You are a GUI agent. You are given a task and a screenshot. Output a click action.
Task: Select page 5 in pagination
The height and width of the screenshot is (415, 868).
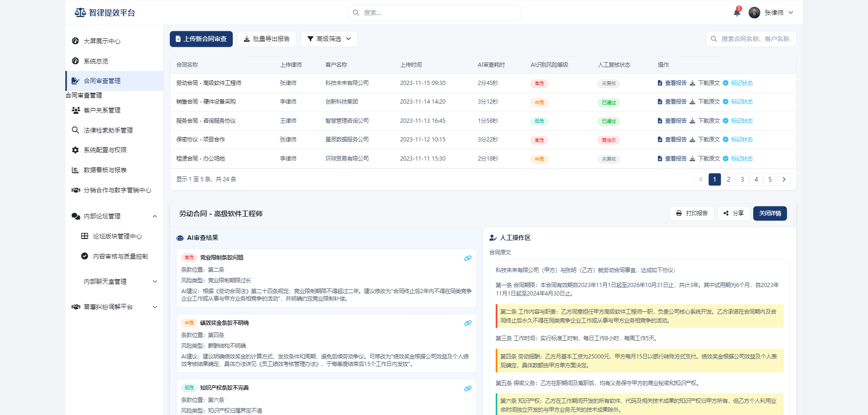pos(770,179)
